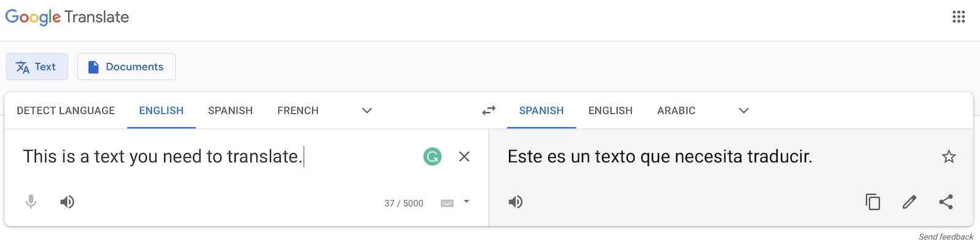Share the translation

click(x=946, y=202)
